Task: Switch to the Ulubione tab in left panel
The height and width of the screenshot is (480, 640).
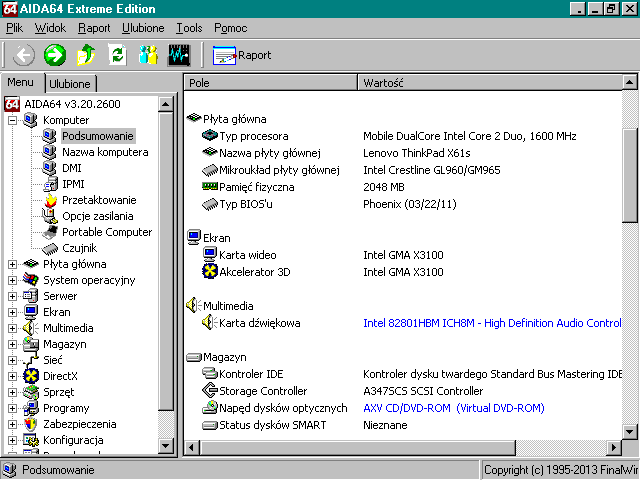Action: 70,84
